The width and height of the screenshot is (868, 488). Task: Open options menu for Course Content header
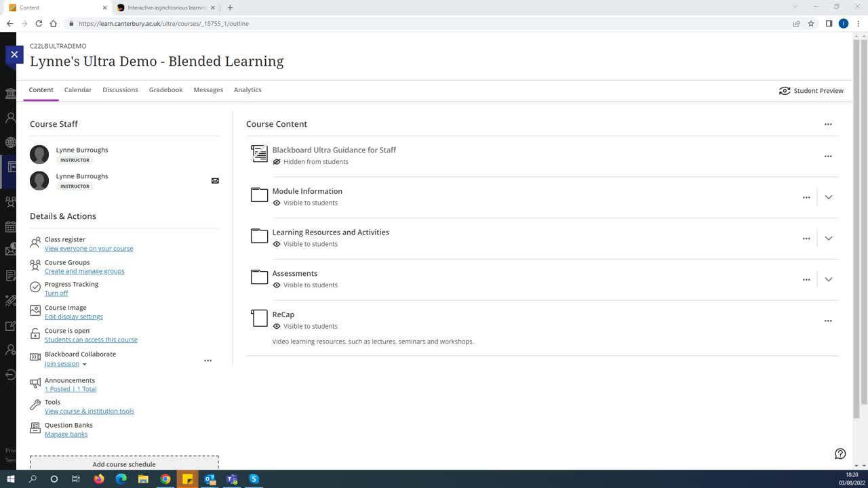(828, 124)
